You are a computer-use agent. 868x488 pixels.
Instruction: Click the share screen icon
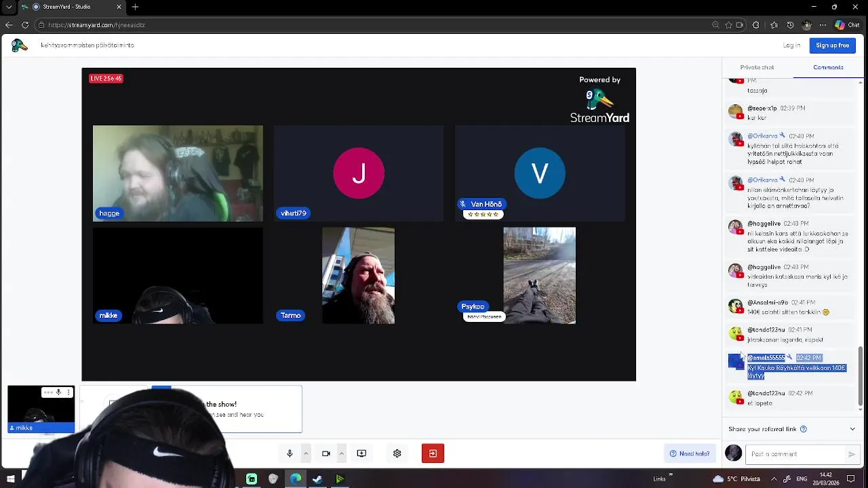[361, 453]
